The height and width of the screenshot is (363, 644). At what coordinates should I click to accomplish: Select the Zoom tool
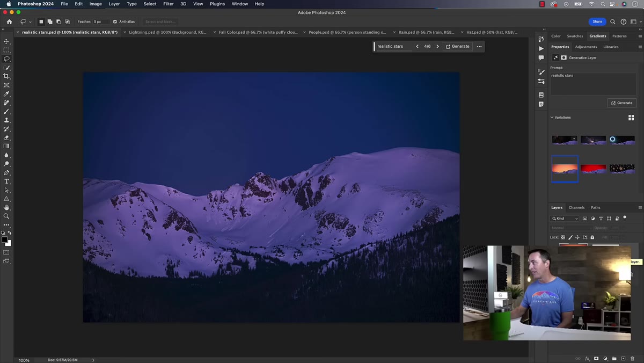(x=6, y=216)
